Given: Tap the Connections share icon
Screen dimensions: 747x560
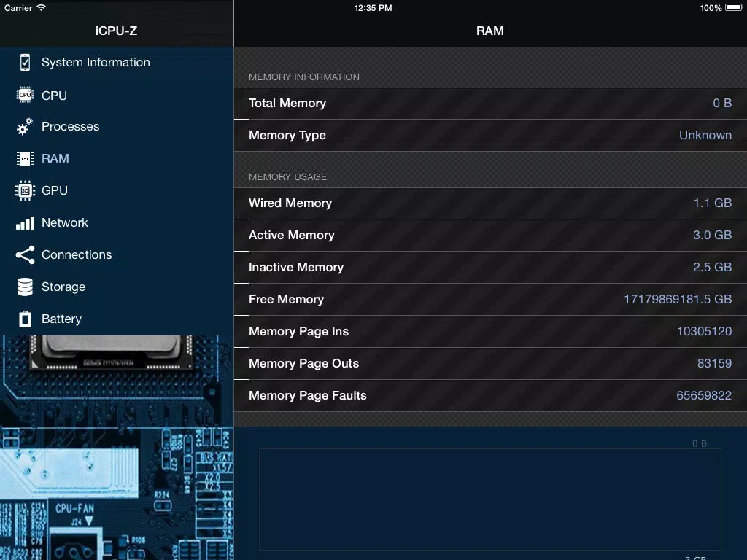Looking at the screenshot, I should pos(26,254).
